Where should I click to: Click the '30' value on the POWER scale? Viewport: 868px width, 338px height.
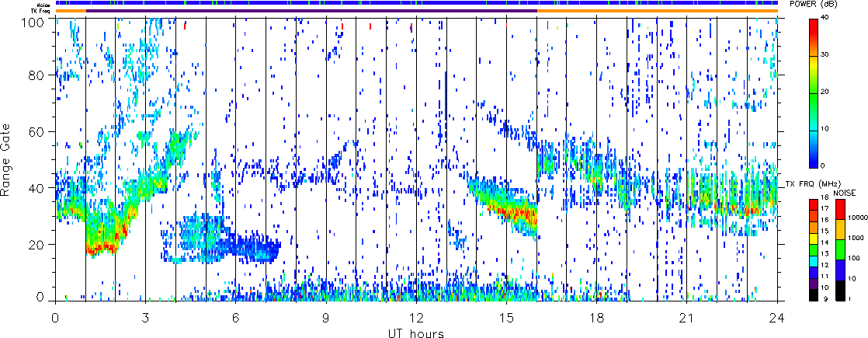[826, 56]
